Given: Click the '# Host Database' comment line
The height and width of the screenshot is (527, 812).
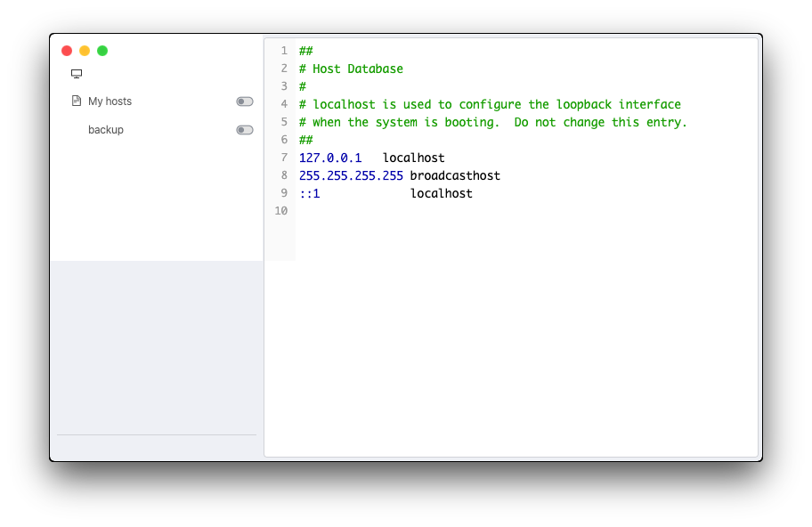Looking at the screenshot, I should [351, 69].
